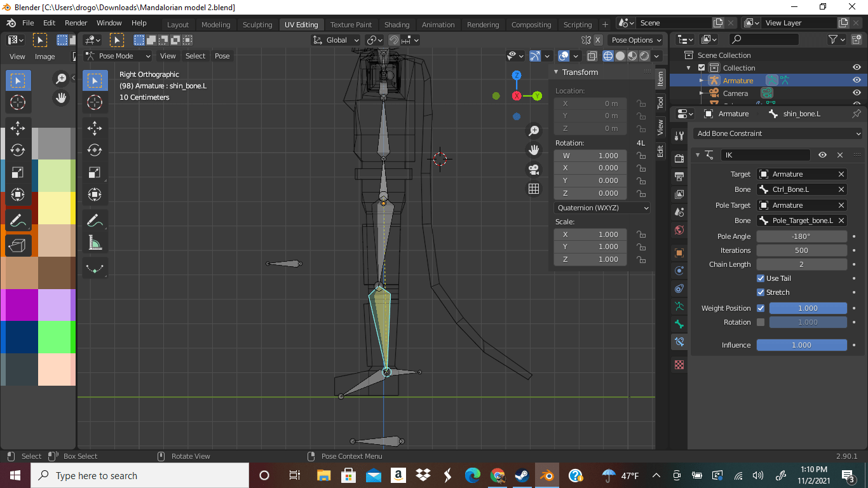
Task: Hide the Armature in the outliner
Action: pyautogui.click(x=857, y=80)
